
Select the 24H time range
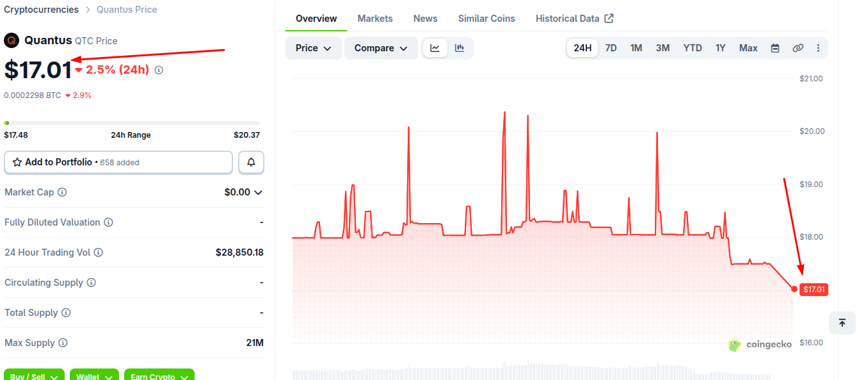tap(583, 48)
